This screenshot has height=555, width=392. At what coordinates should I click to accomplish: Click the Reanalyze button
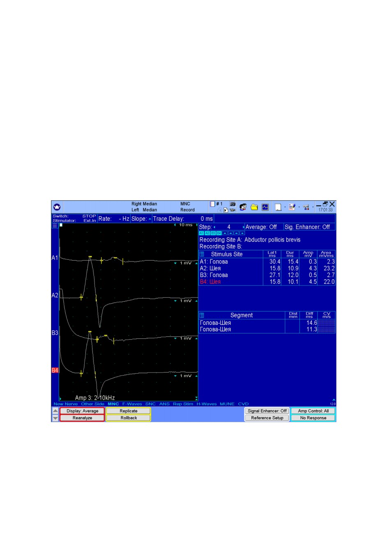click(x=82, y=418)
